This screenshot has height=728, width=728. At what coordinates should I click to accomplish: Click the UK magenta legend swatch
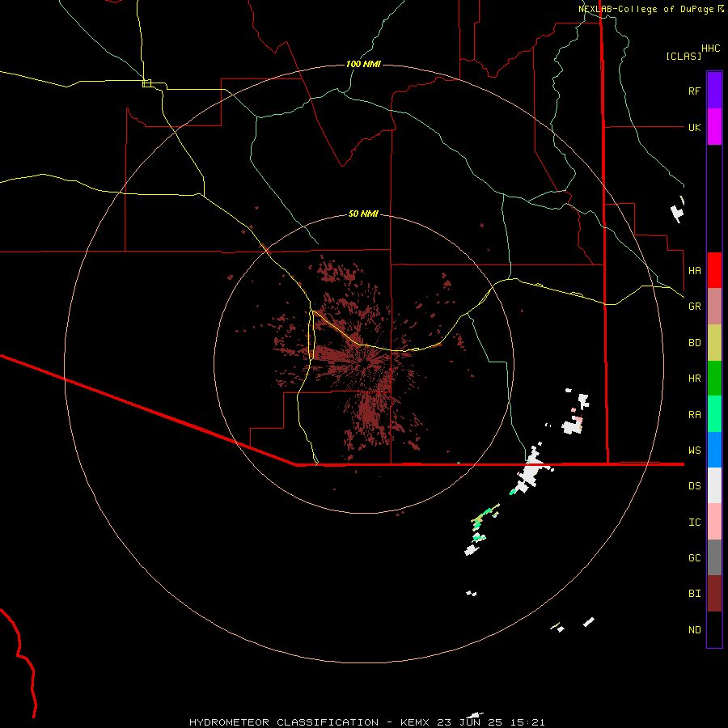click(x=714, y=127)
